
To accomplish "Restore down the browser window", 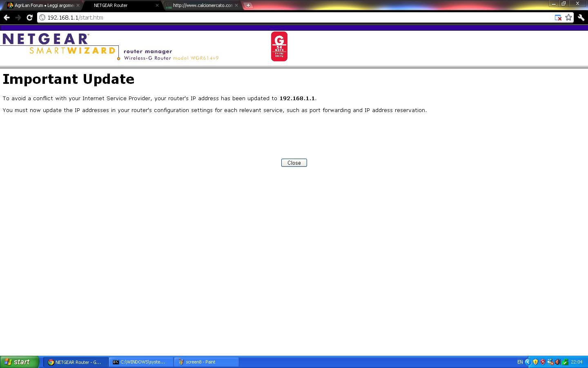I will coord(564,3).
